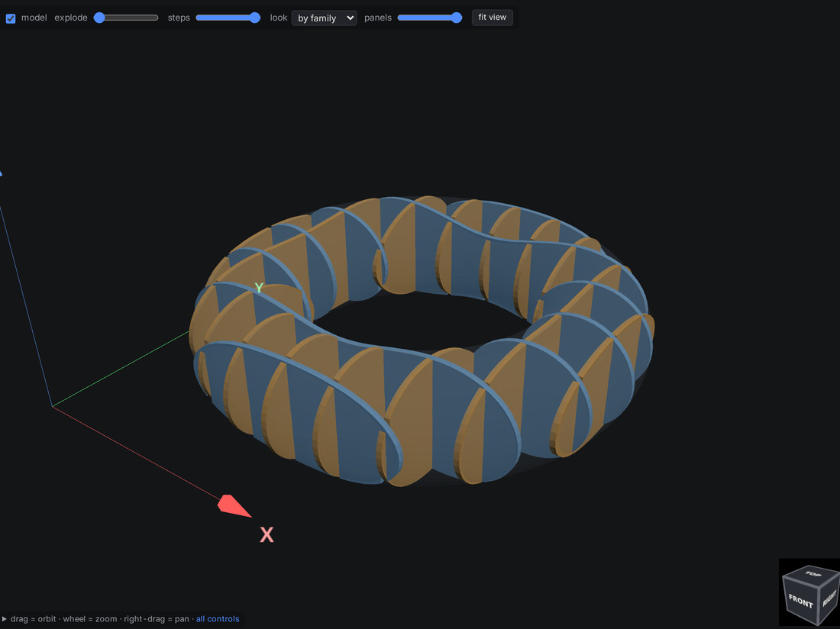The height and width of the screenshot is (629, 840).
Task: Click the explode slider handle
Action: pos(99,18)
